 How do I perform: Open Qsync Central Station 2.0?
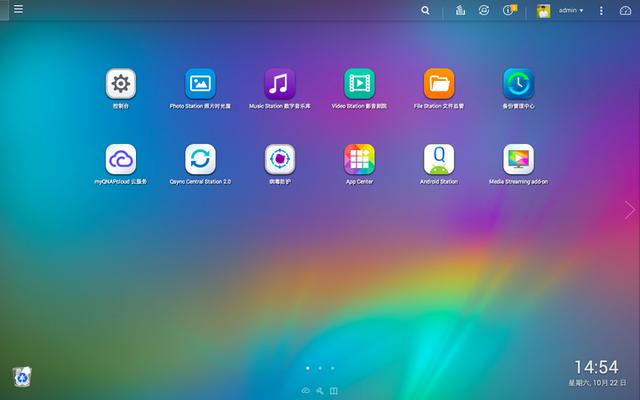pos(200,159)
